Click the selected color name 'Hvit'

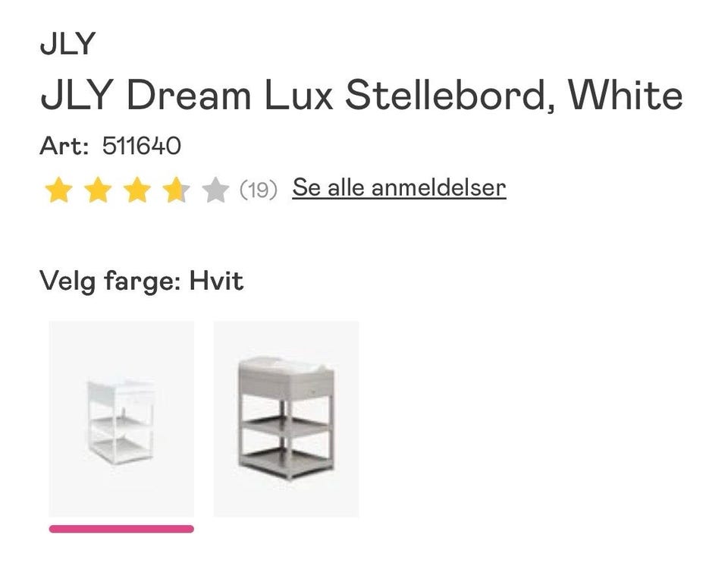[216, 282]
